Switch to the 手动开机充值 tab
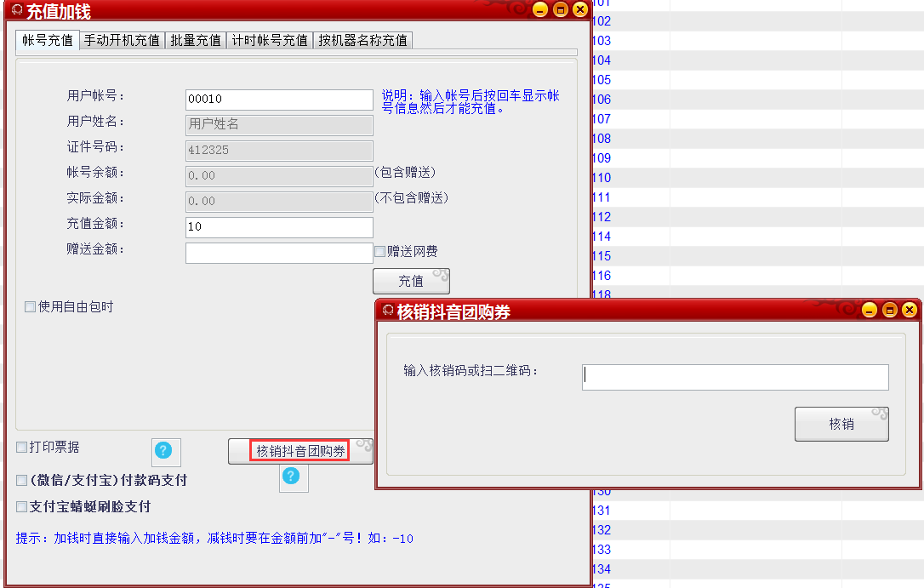Viewport: 924px width, 588px height. tap(122, 40)
